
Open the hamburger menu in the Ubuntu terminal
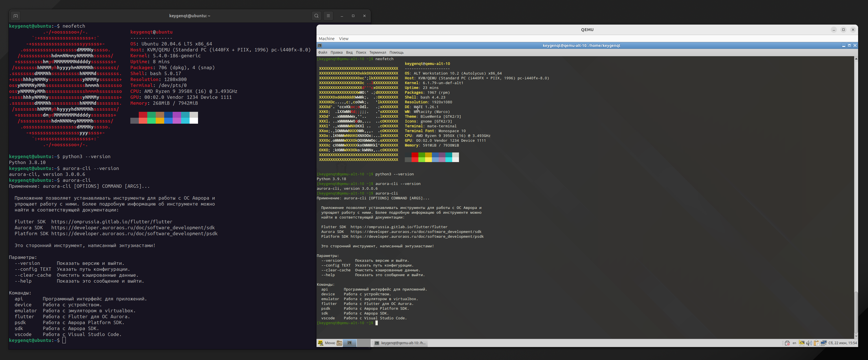coord(328,16)
